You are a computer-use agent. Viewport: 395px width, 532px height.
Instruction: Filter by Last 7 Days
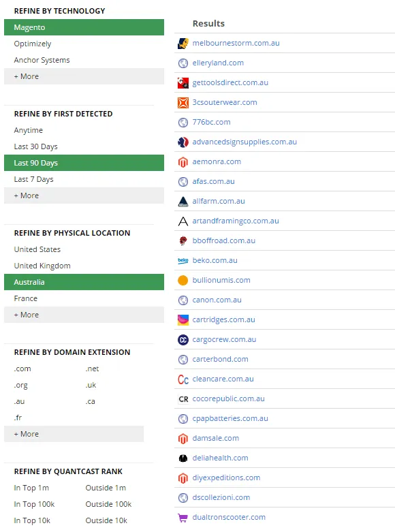(x=33, y=179)
